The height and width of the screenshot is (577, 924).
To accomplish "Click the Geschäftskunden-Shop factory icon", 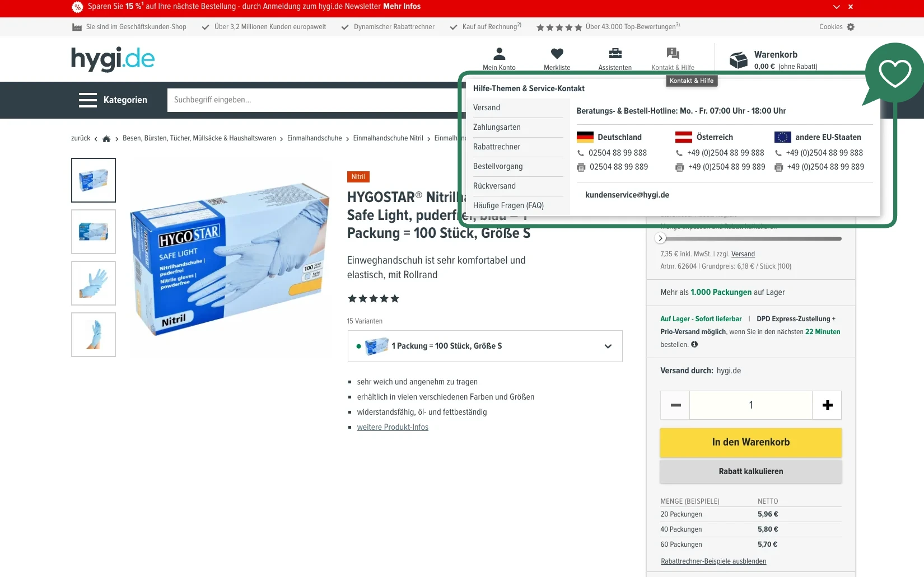I will click(x=77, y=27).
